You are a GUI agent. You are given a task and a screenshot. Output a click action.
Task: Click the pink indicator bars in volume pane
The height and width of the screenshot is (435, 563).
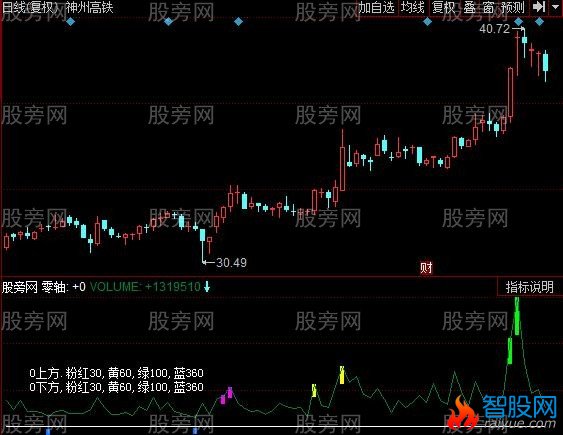[x=227, y=395]
